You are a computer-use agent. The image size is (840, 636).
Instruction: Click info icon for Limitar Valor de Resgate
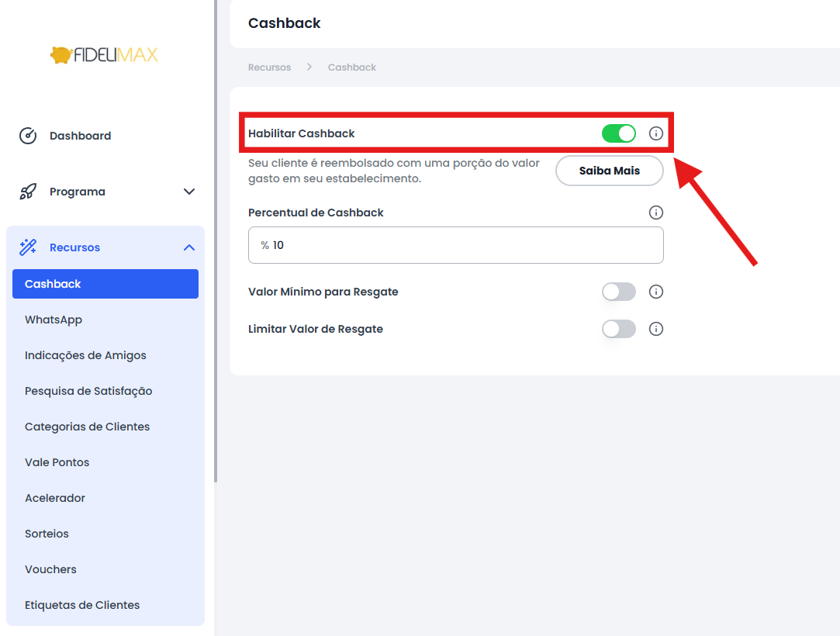pyautogui.click(x=655, y=329)
